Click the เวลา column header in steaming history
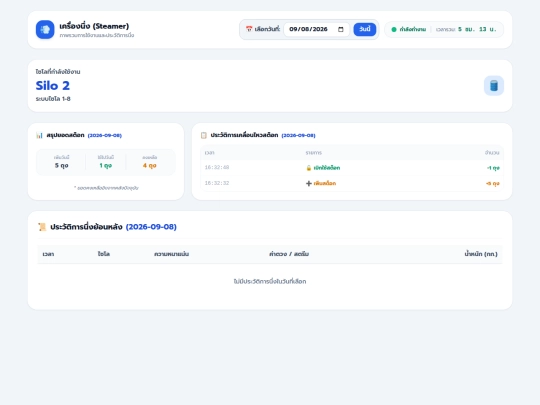 pos(48,254)
